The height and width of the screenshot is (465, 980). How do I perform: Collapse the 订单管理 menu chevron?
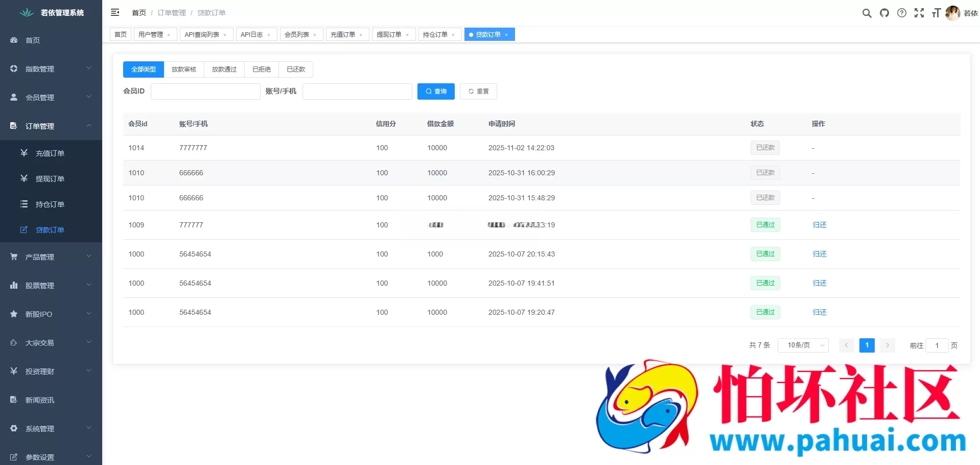pyautogui.click(x=89, y=125)
